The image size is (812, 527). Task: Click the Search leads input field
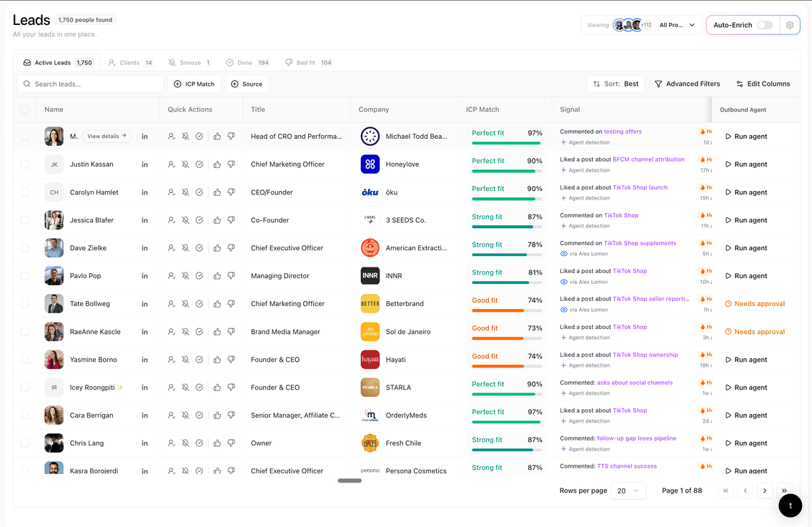tap(91, 84)
